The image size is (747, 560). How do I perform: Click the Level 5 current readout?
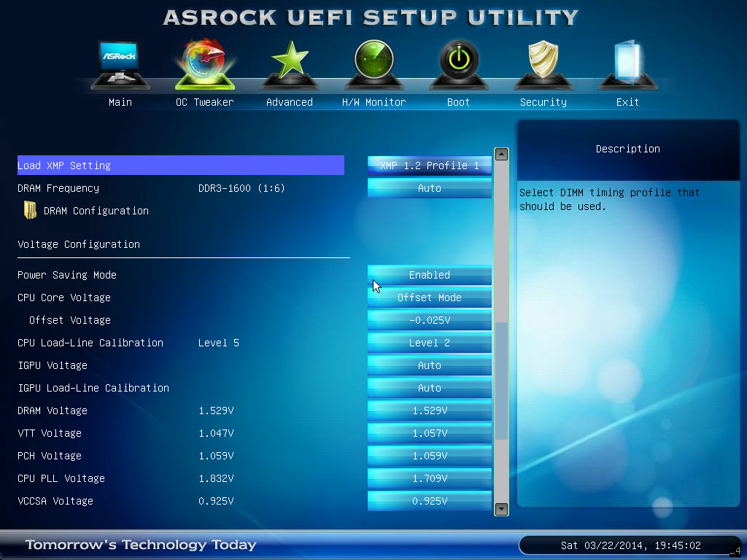(219, 343)
